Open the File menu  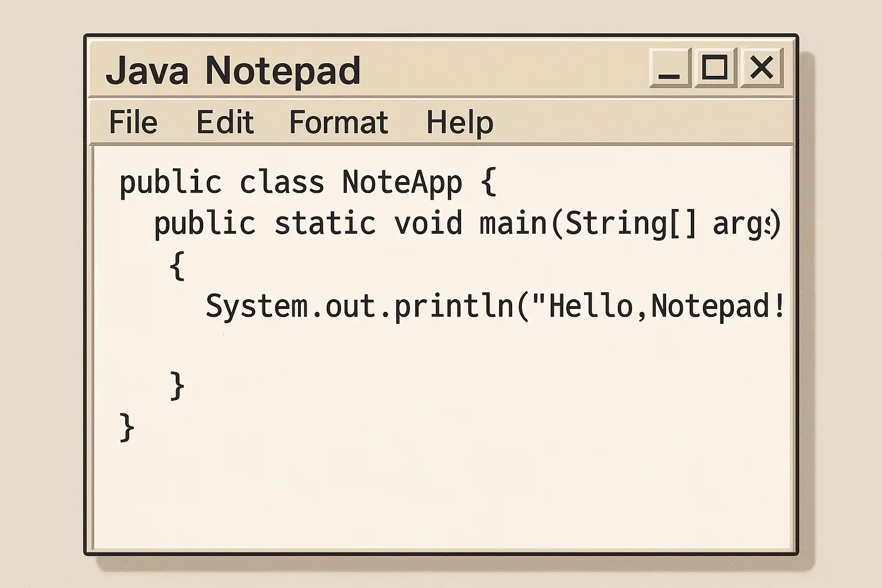[133, 122]
